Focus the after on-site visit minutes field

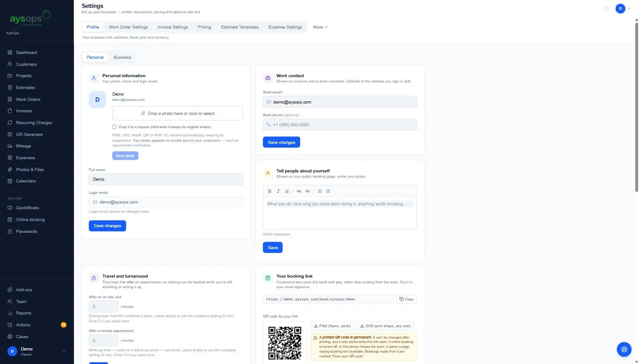tap(104, 307)
